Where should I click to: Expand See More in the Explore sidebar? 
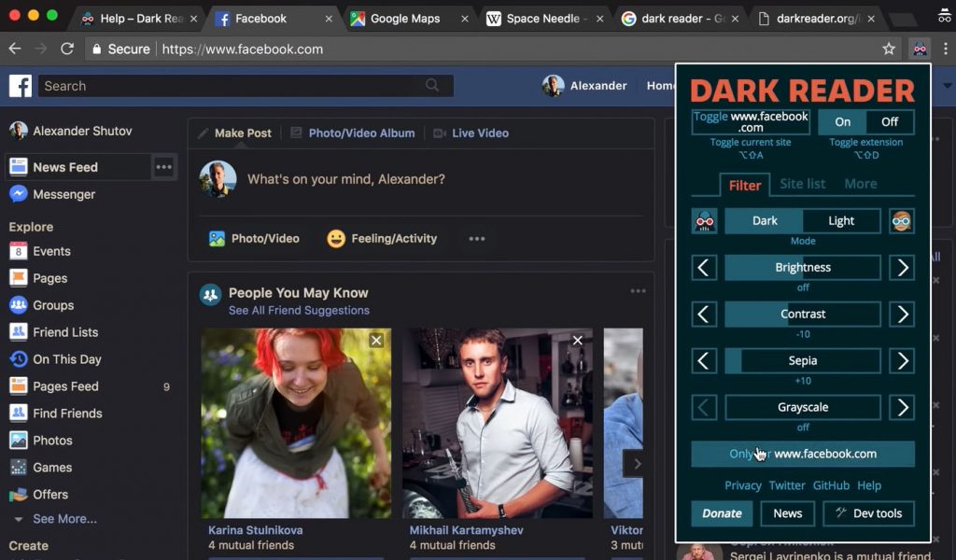click(x=64, y=519)
